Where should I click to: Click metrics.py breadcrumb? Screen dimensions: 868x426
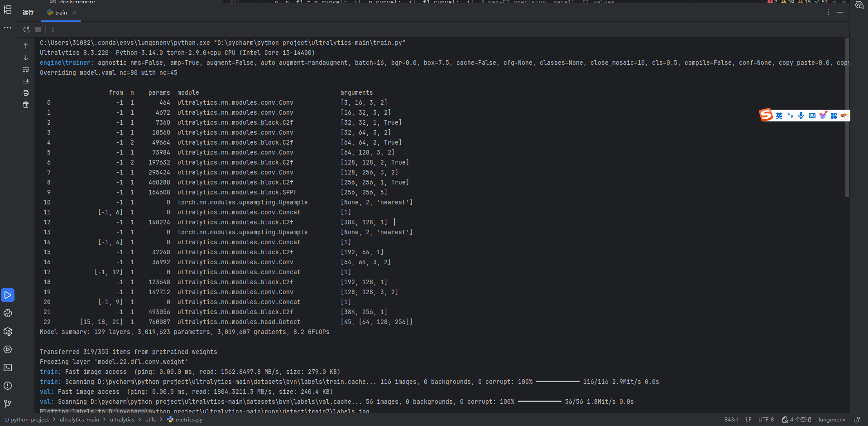click(185, 420)
